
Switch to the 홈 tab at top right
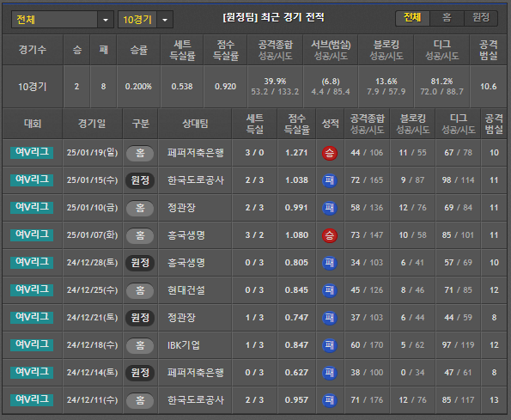[447, 17]
